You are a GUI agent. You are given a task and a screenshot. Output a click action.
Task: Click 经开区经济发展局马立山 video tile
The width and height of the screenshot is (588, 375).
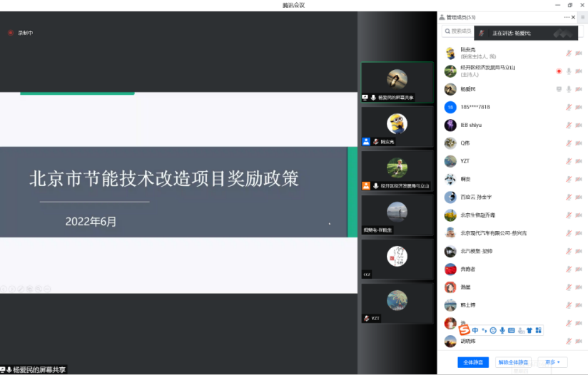tap(397, 171)
